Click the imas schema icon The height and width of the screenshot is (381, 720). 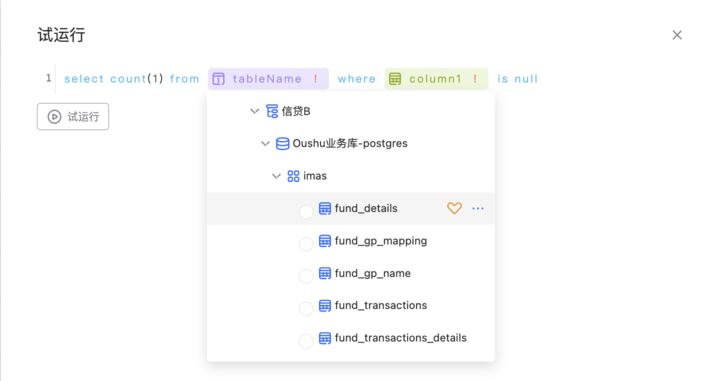[293, 176]
